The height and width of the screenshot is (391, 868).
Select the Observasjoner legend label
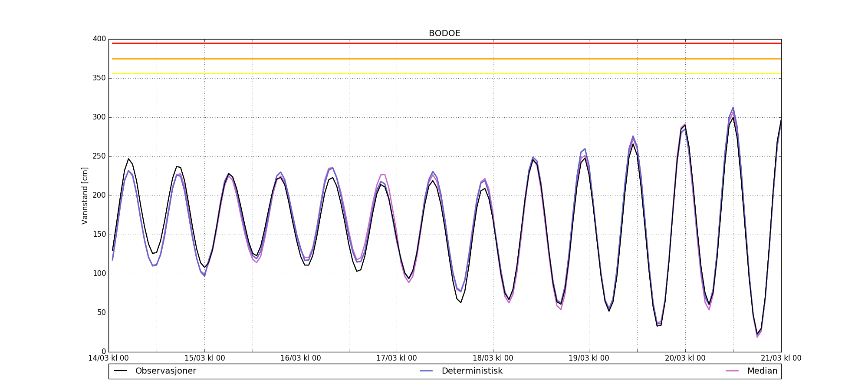pos(165,371)
